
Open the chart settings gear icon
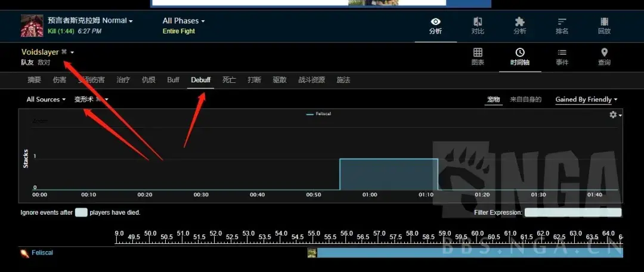614,115
